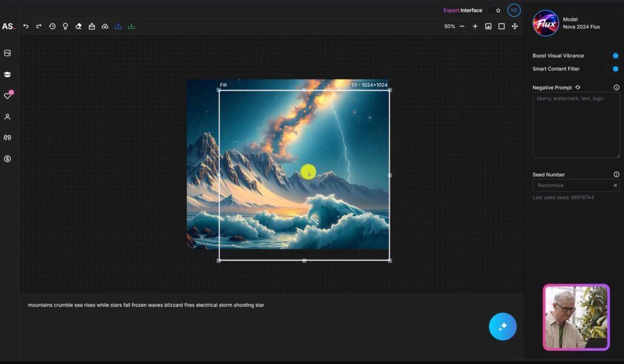Select the Redo arrow icon
The image size is (624, 364).
(38, 26)
